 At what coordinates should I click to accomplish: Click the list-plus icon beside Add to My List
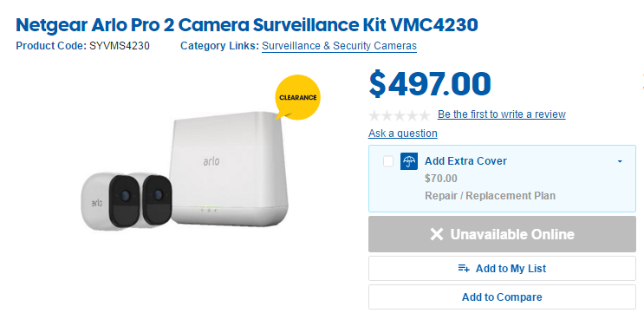[x=464, y=269]
